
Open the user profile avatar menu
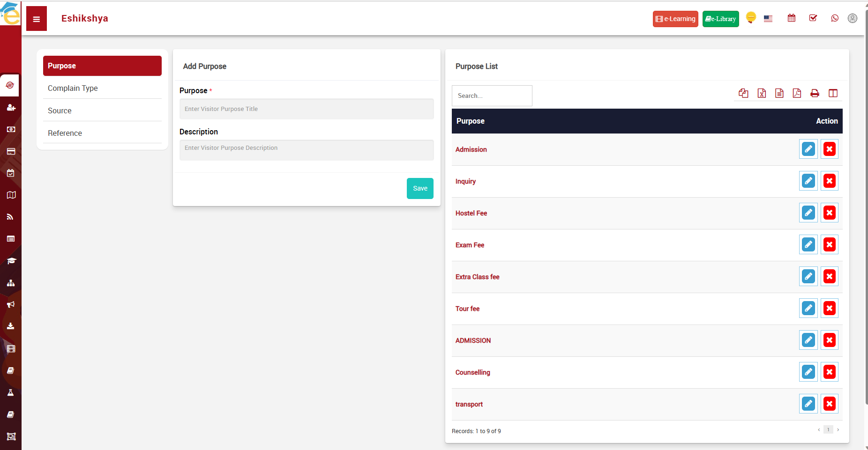852,18
